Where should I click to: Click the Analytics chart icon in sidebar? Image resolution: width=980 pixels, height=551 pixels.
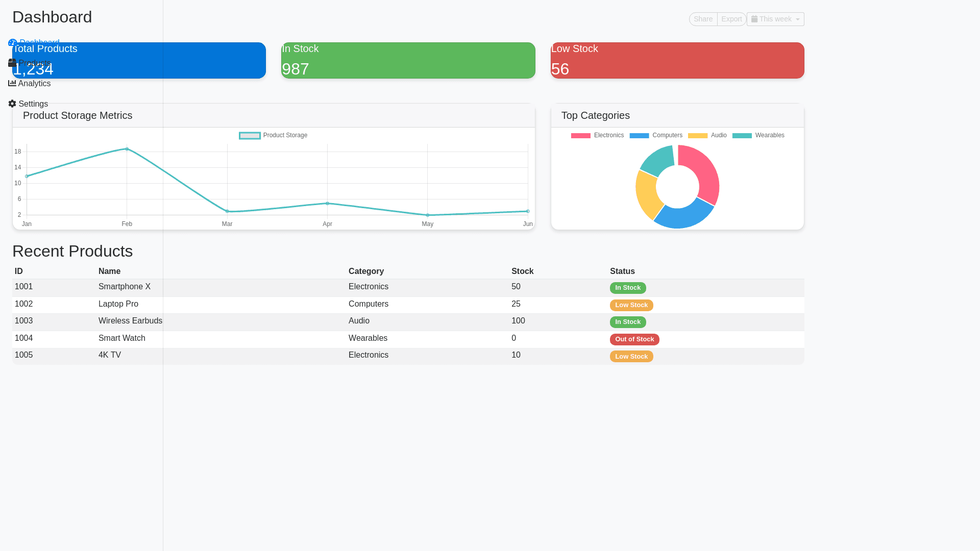click(x=12, y=83)
